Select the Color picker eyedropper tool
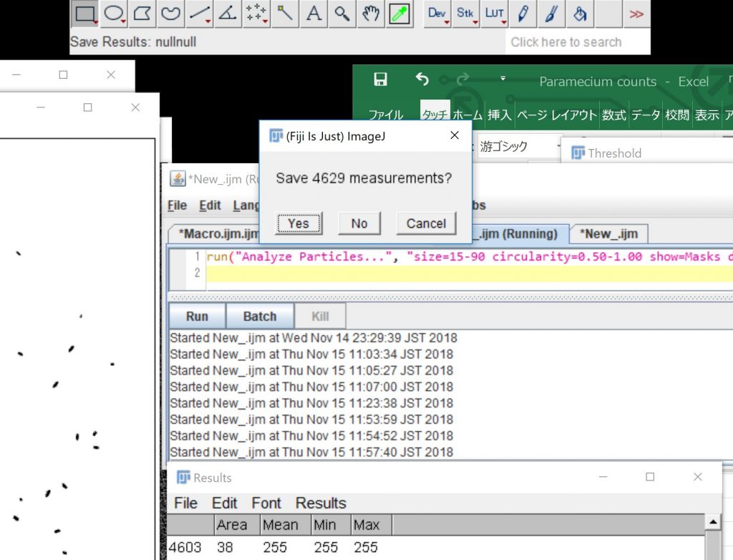Image resolution: width=733 pixels, height=560 pixels. tap(399, 14)
